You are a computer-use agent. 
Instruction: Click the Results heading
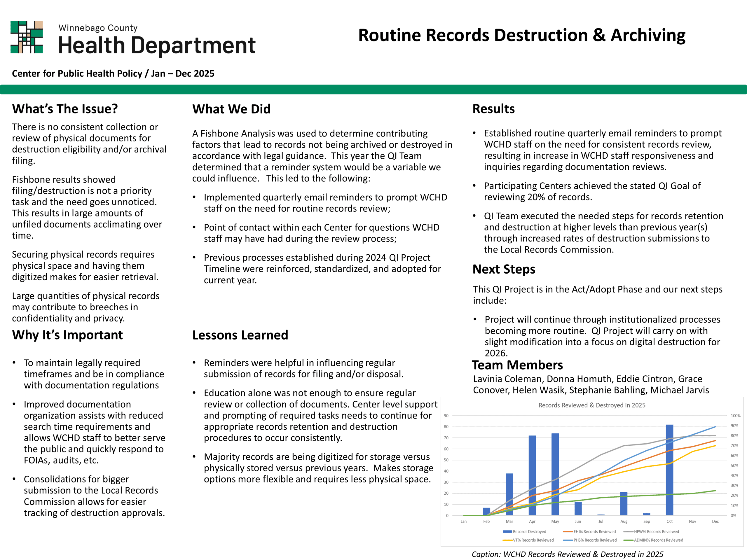click(x=493, y=109)
